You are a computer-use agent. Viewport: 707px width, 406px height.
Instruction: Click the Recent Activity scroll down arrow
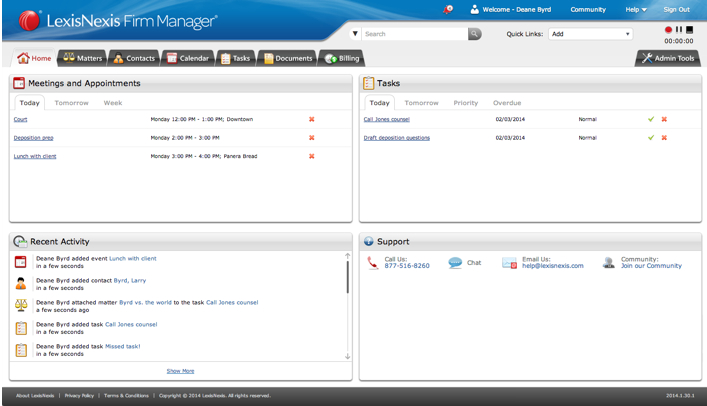(348, 356)
